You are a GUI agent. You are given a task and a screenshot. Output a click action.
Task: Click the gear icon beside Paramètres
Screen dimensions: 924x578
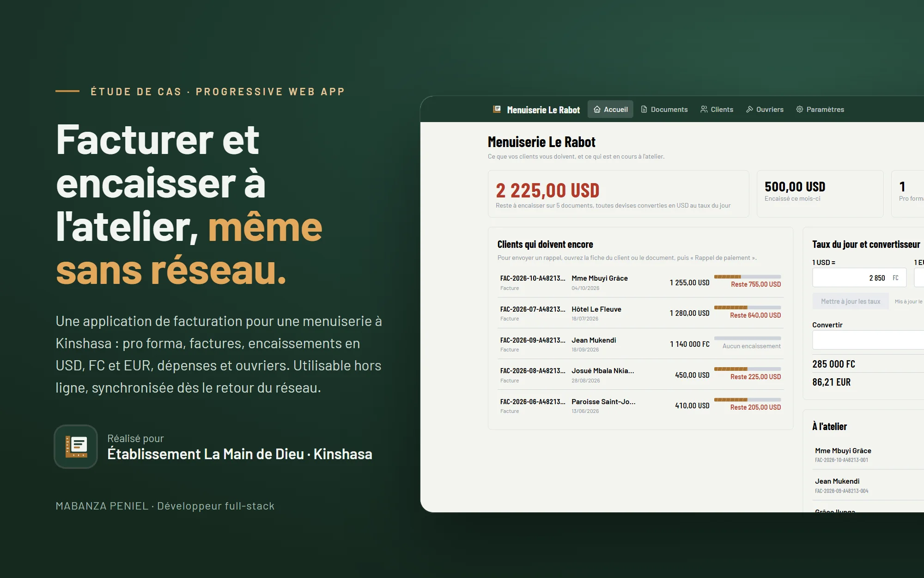coord(800,109)
